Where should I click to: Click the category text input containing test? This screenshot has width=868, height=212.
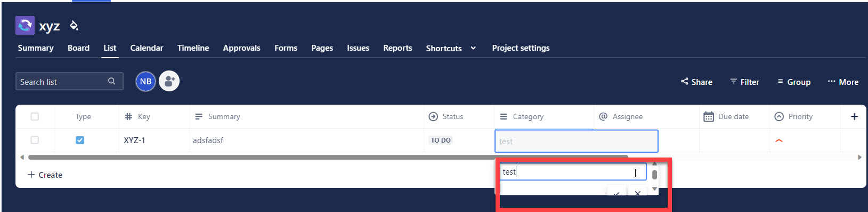[573, 172]
